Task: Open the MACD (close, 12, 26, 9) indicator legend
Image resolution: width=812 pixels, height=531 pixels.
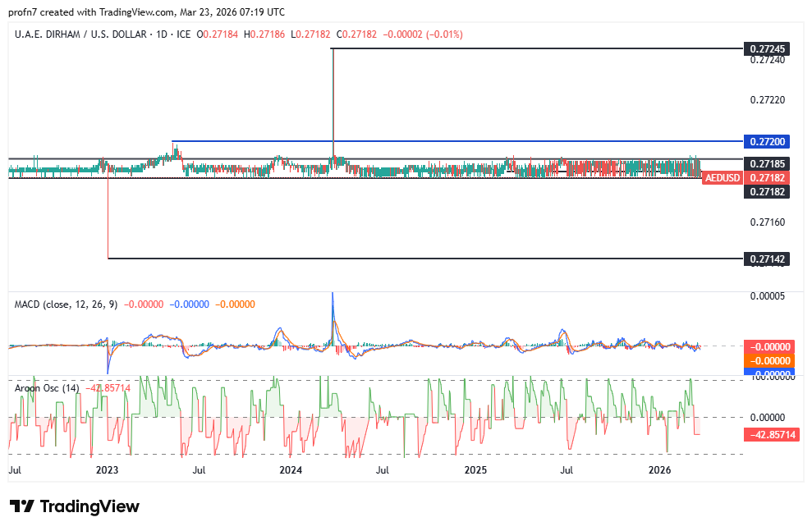Action: pos(66,304)
